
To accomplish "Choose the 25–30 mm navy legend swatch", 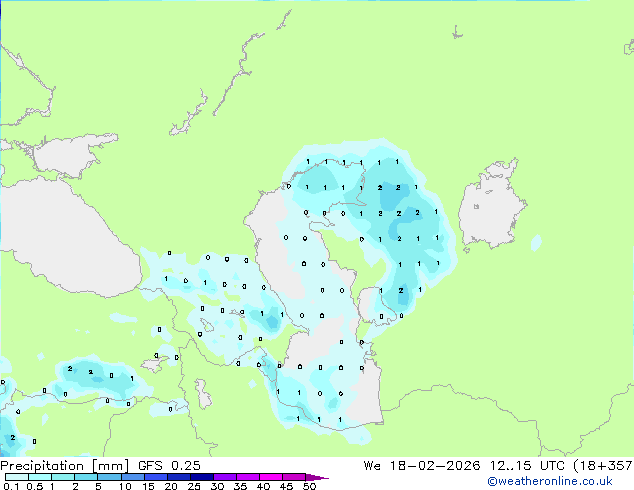I will click(x=202, y=477).
